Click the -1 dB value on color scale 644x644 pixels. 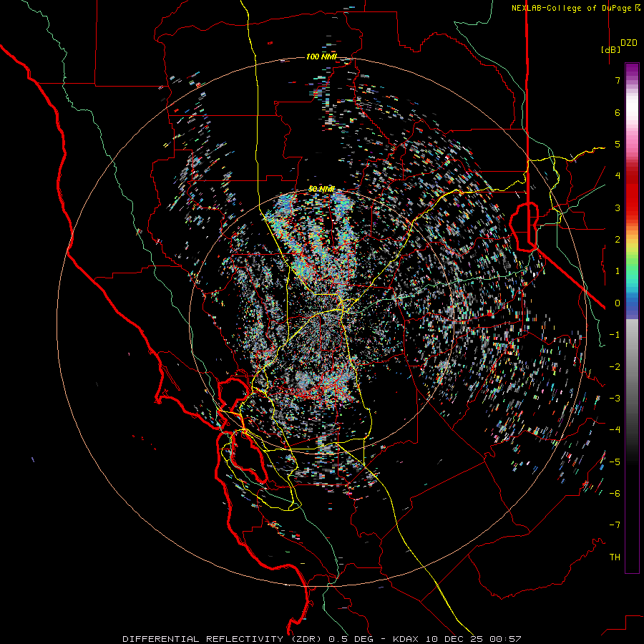pos(615,335)
